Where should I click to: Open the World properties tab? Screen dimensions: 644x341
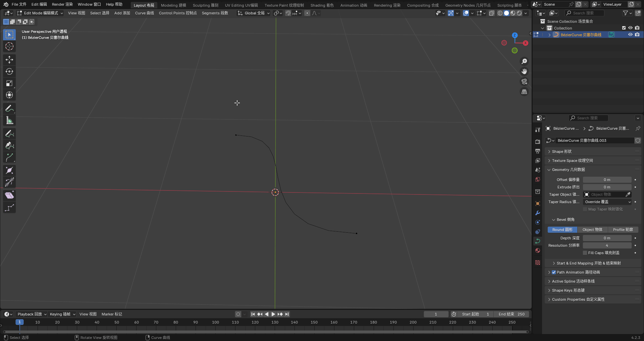tap(538, 179)
